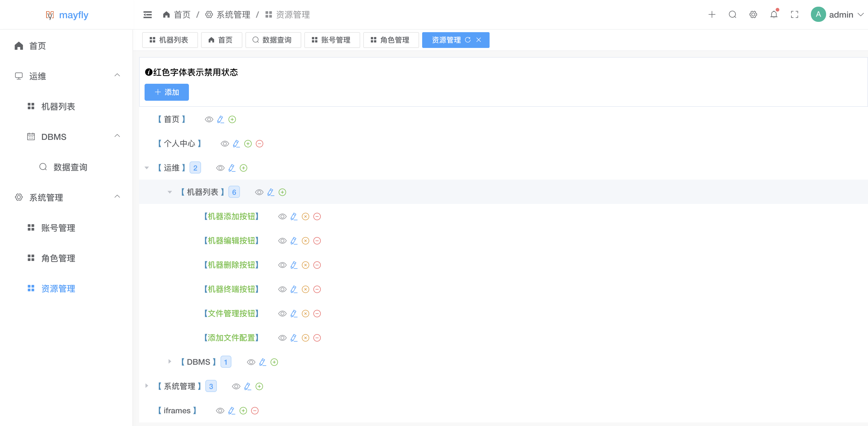Image resolution: width=868 pixels, height=426 pixels.
Task: Click the 添加 button
Action: [166, 92]
